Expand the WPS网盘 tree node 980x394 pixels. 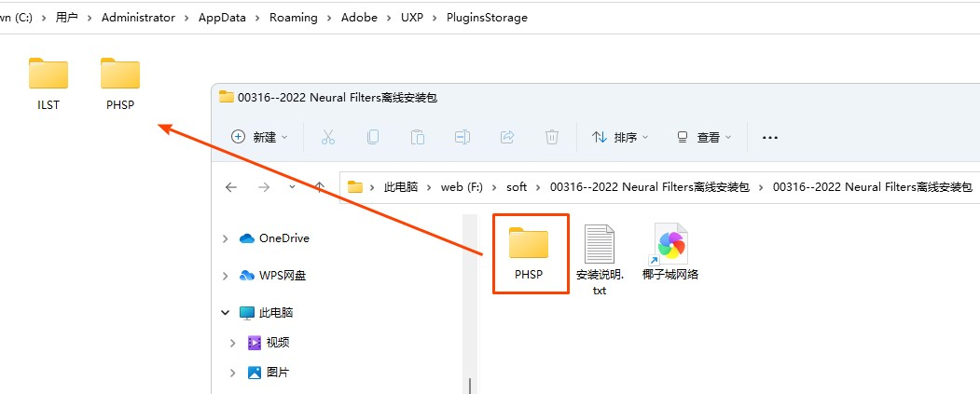[x=226, y=276]
